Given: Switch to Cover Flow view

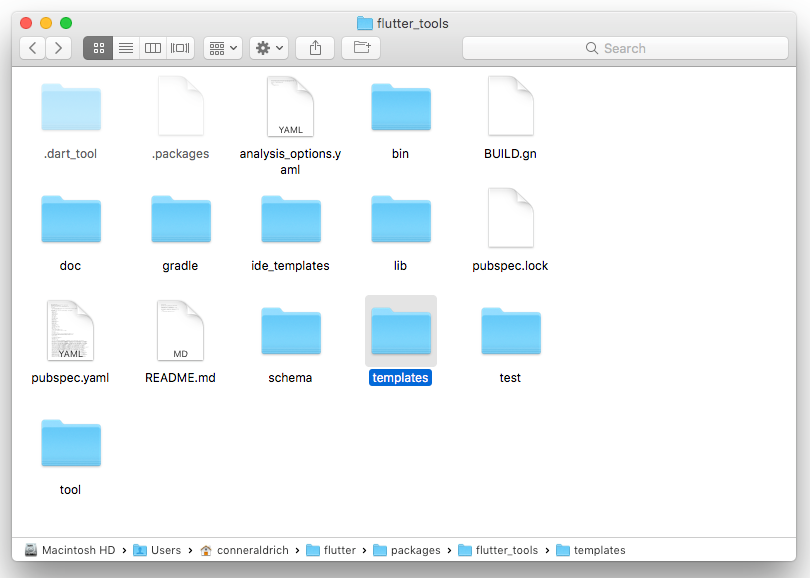Looking at the screenshot, I should click(x=180, y=48).
